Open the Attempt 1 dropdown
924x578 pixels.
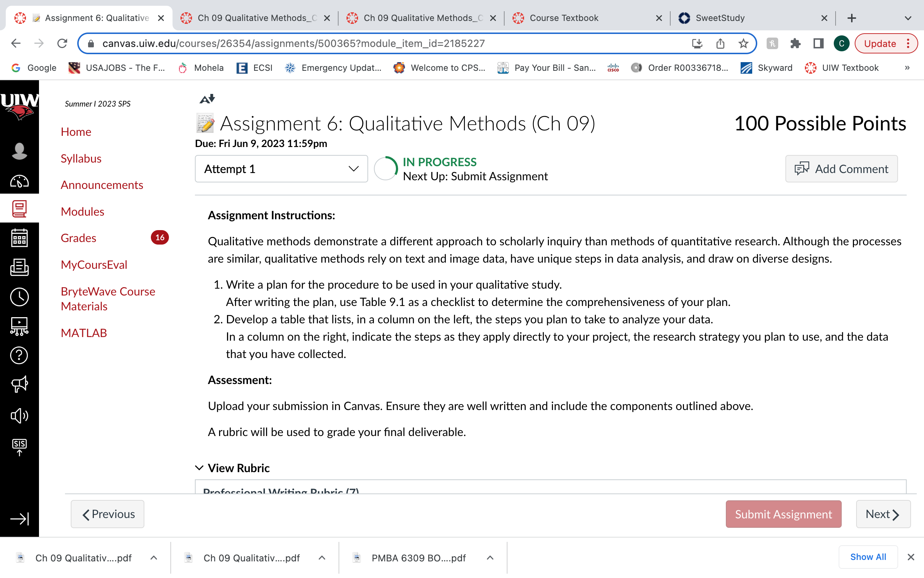point(282,169)
